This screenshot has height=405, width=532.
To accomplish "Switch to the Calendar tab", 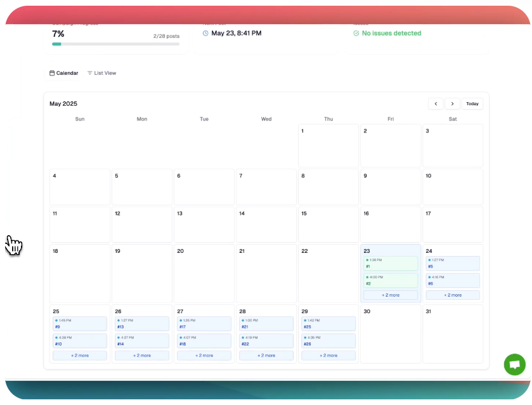I will pos(63,73).
